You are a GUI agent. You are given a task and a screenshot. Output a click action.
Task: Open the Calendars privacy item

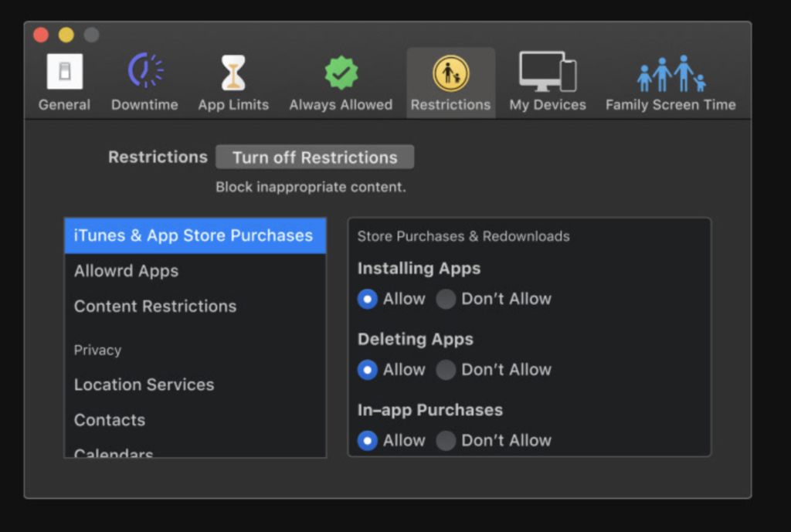pyautogui.click(x=113, y=452)
